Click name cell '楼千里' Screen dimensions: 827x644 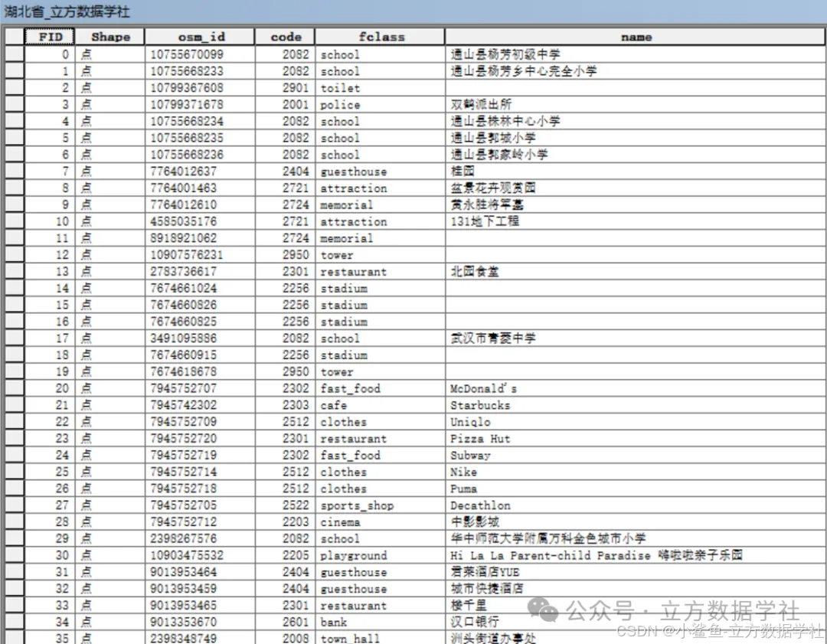click(x=635, y=606)
